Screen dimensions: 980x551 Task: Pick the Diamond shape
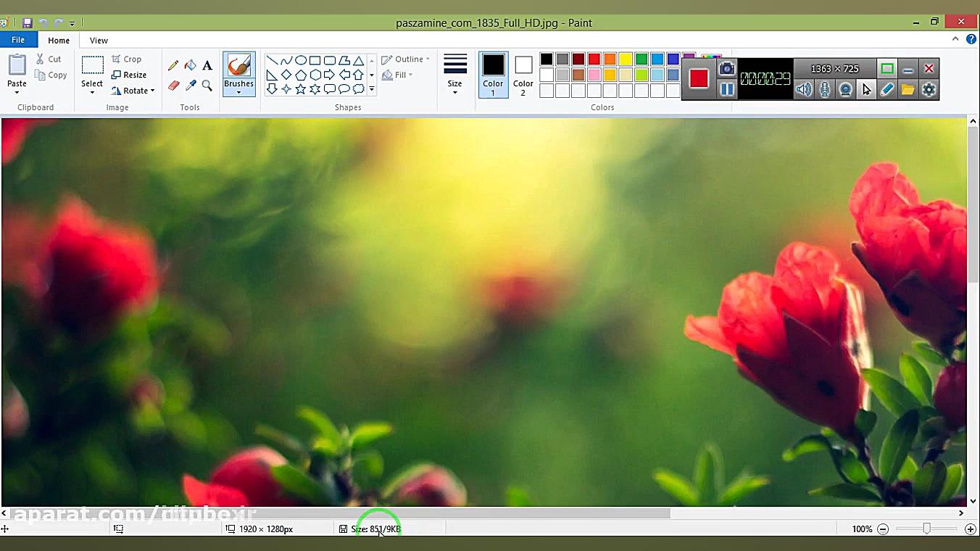286,75
